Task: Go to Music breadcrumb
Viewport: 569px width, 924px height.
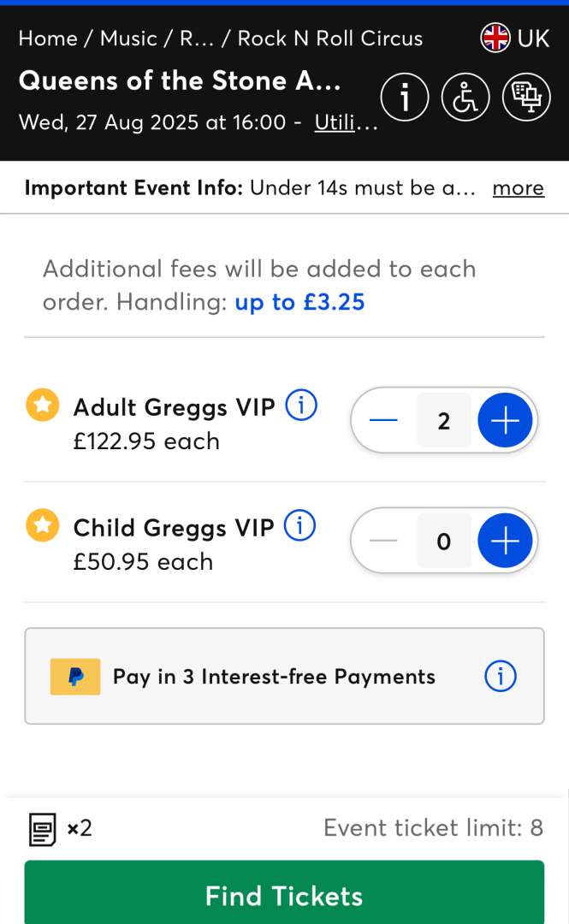Action: point(128,38)
